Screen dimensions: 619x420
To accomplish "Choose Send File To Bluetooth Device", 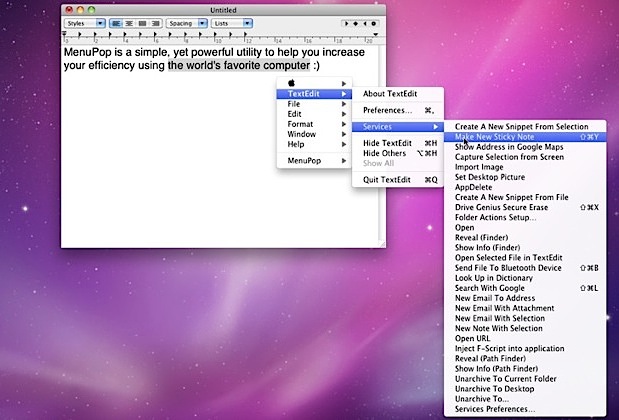I will (525, 268).
